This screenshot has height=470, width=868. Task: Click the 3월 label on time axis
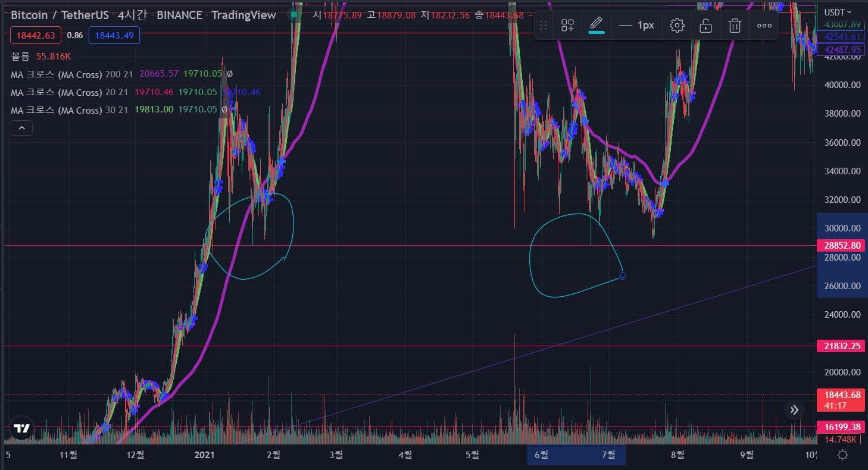pyautogui.click(x=336, y=455)
